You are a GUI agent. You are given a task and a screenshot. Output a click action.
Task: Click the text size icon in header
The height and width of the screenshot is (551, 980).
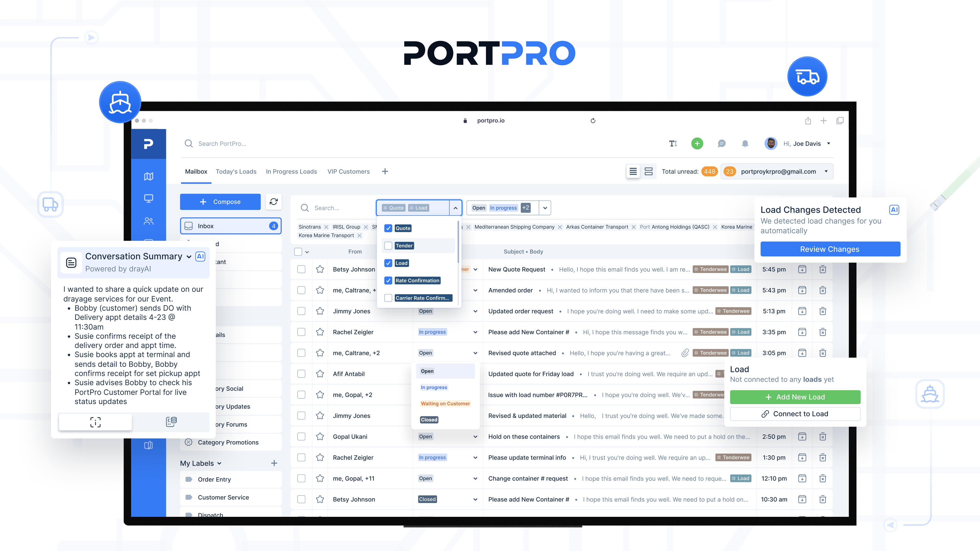[673, 143]
